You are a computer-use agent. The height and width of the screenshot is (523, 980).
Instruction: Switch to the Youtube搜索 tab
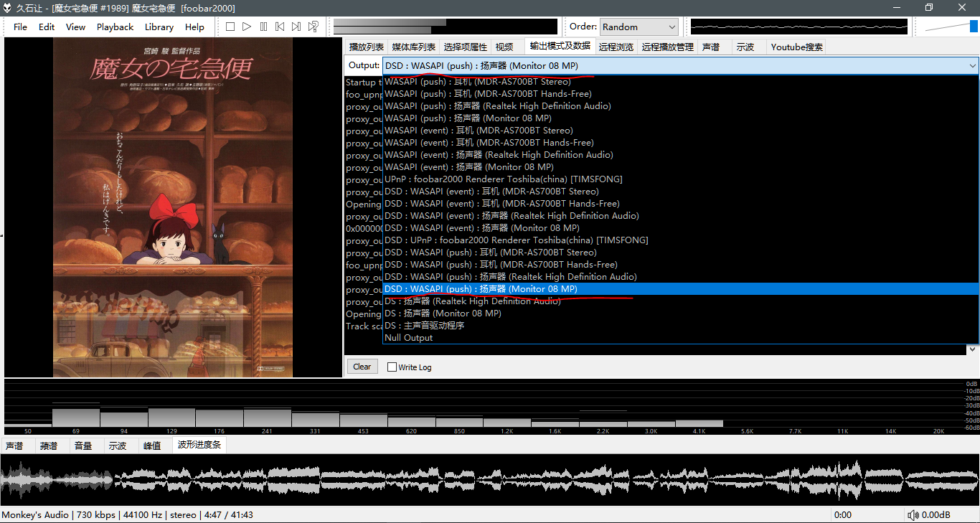tap(796, 47)
